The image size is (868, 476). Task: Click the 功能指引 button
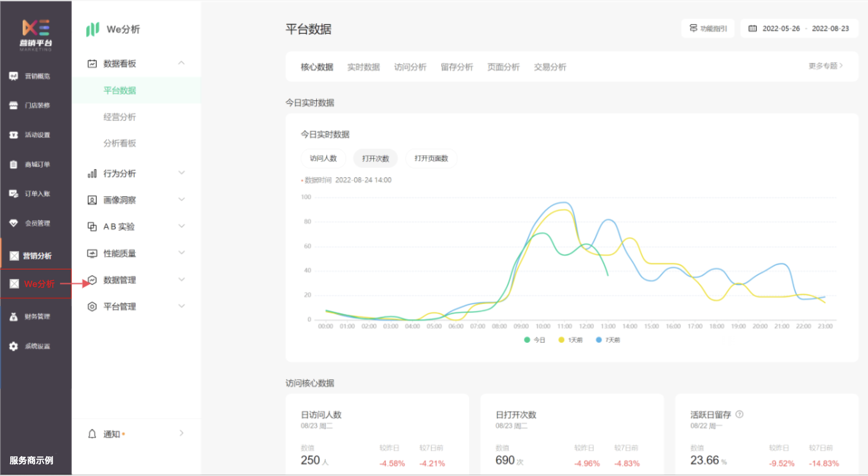708,29
